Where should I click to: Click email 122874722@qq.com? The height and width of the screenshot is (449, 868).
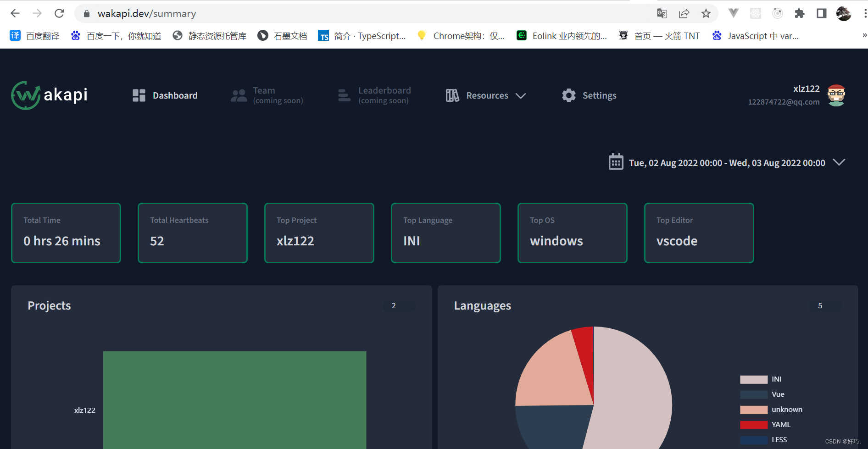784,102
